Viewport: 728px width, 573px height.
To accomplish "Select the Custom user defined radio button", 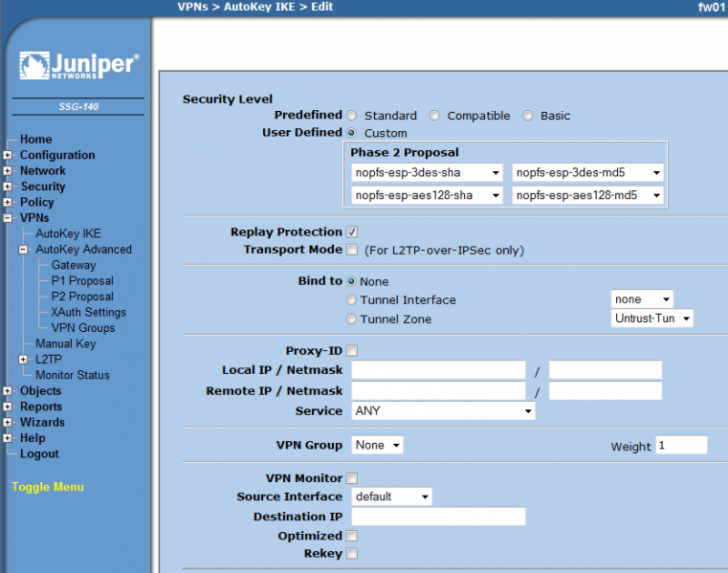I will click(351, 133).
